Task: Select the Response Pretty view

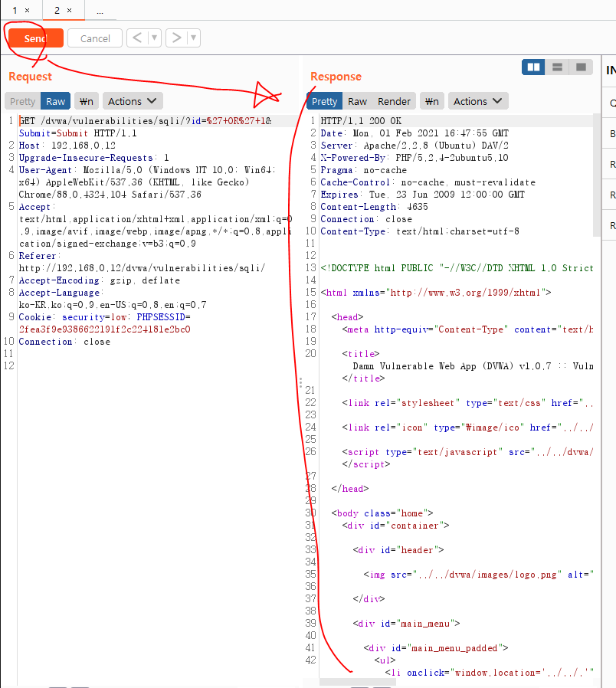Action: 324,101
